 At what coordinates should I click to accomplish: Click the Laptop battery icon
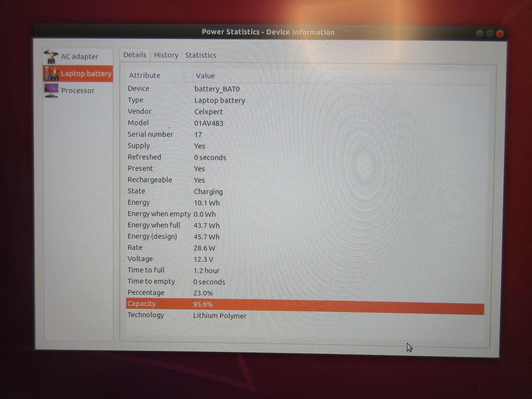51,74
